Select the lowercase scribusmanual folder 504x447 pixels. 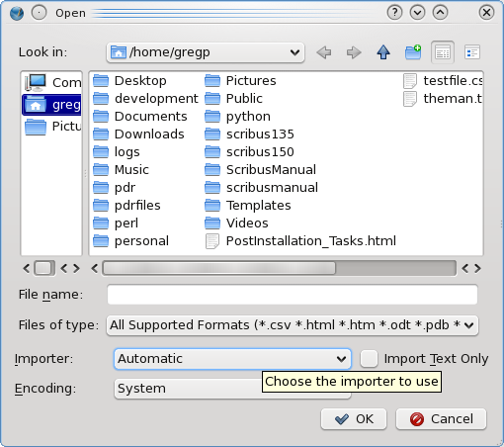point(261,188)
